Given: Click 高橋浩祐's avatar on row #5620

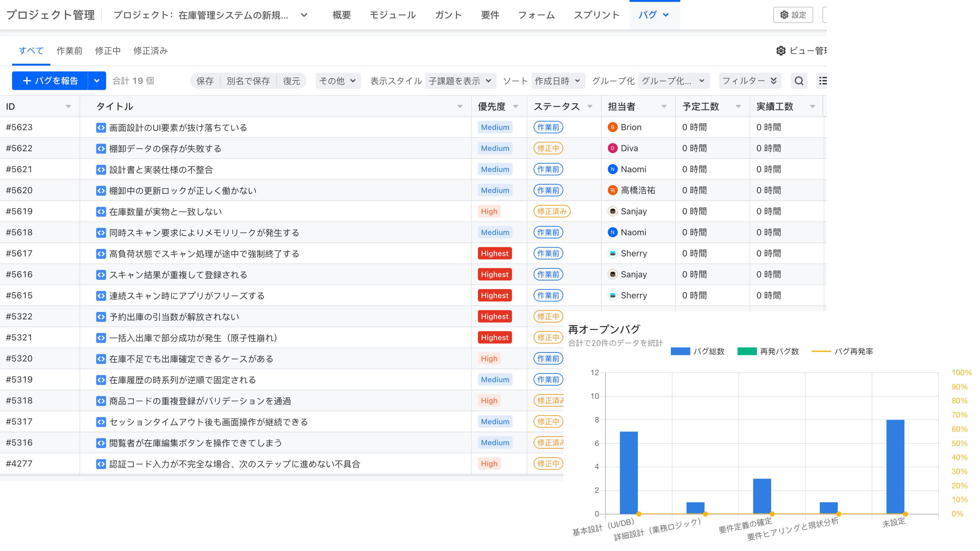Looking at the screenshot, I should coord(612,190).
